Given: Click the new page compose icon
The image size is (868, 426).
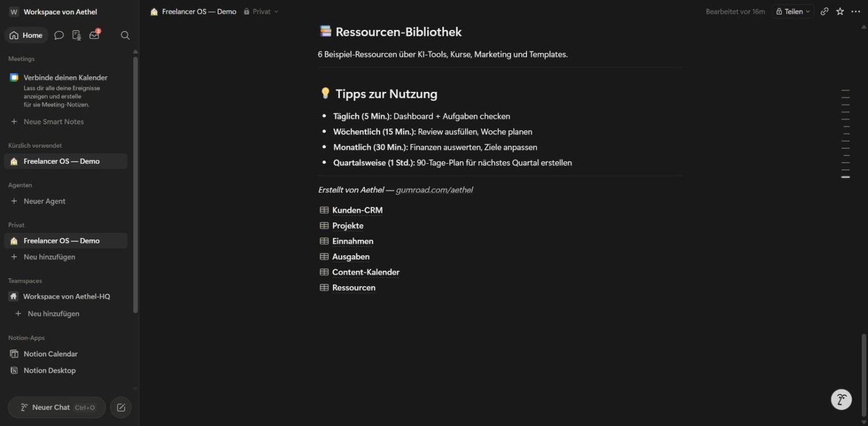Looking at the screenshot, I should [121, 407].
